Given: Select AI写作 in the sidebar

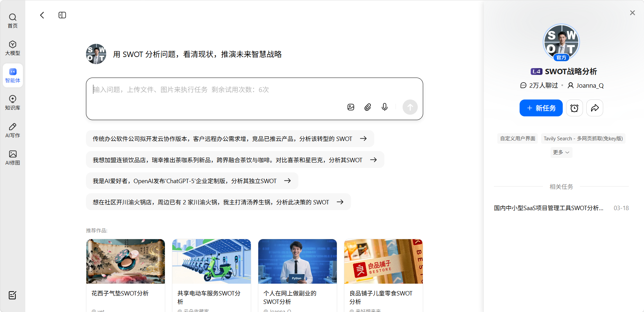Looking at the screenshot, I should click(12, 130).
